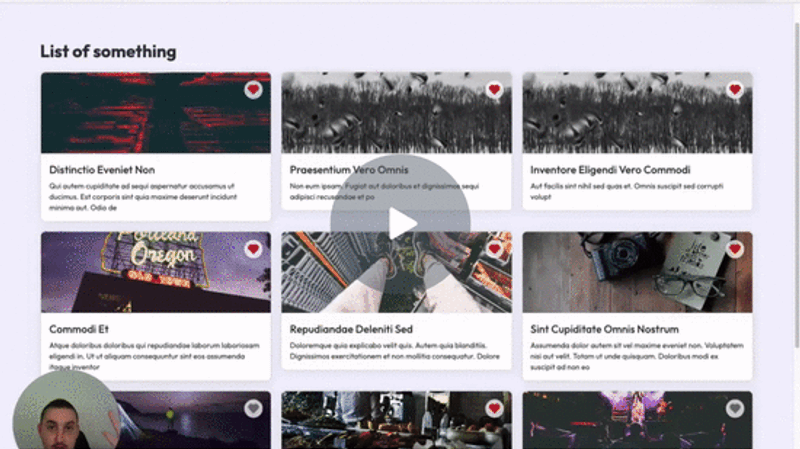Click the concert stage image in bottom row

click(x=637, y=420)
